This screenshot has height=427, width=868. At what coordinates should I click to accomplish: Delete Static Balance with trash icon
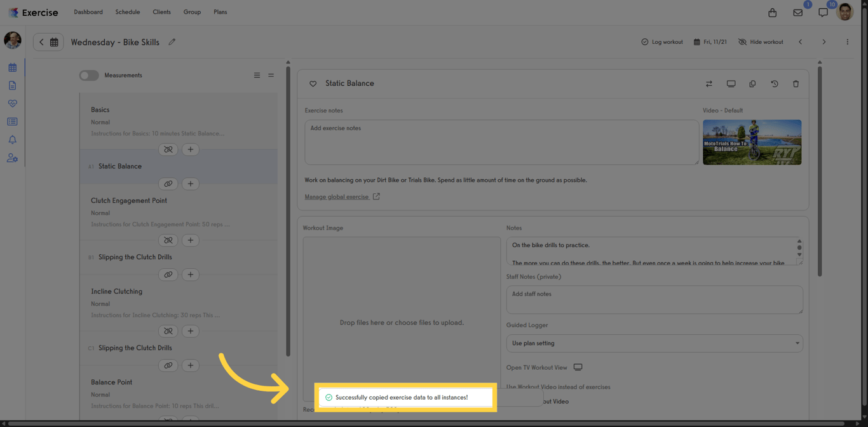pyautogui.click(x=796, y=84)
